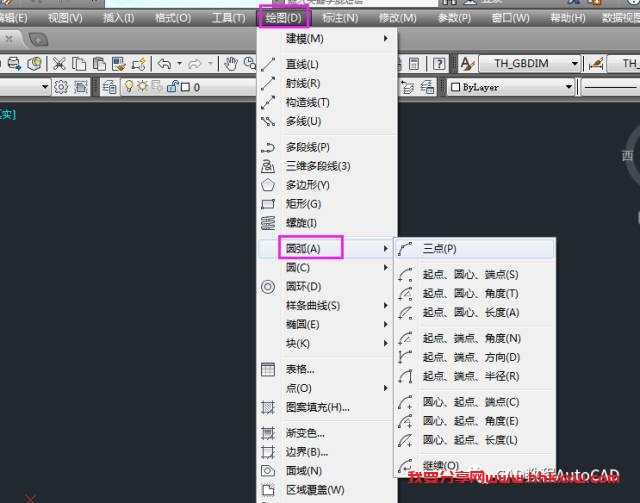Click the layer 0 color swatch

click(185, 87)
